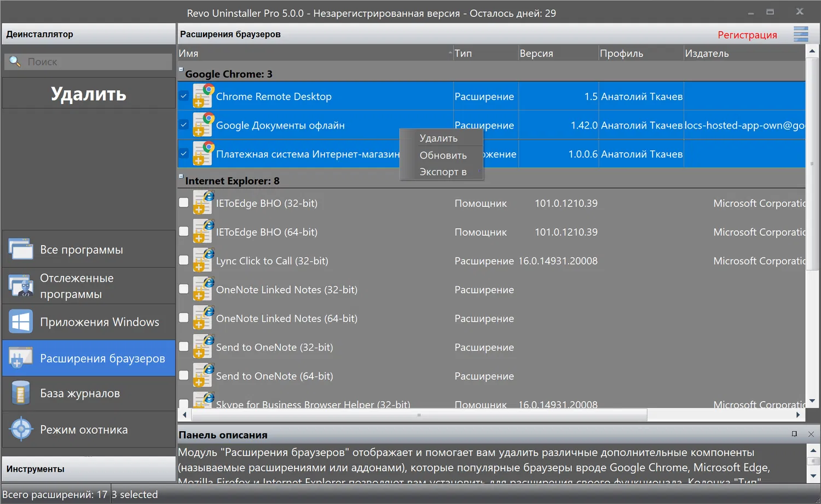Click the IEToEdge BHO (32-bit) icon

click(203, 202)
